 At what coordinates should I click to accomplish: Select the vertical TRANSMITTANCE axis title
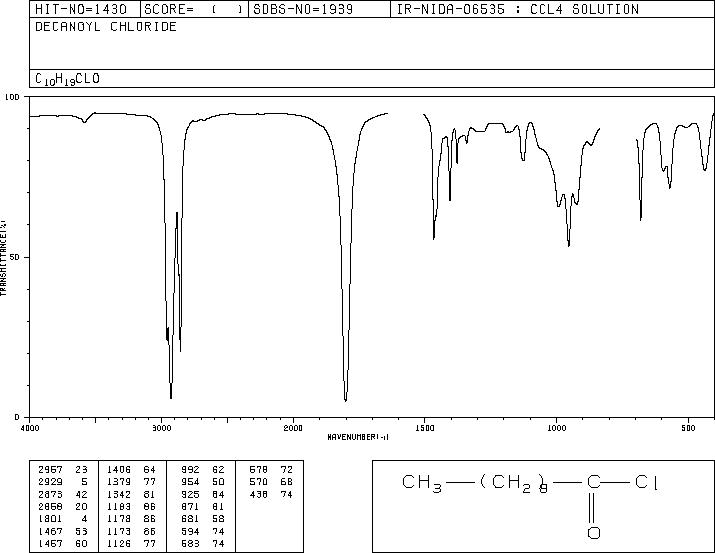point(3,258)
